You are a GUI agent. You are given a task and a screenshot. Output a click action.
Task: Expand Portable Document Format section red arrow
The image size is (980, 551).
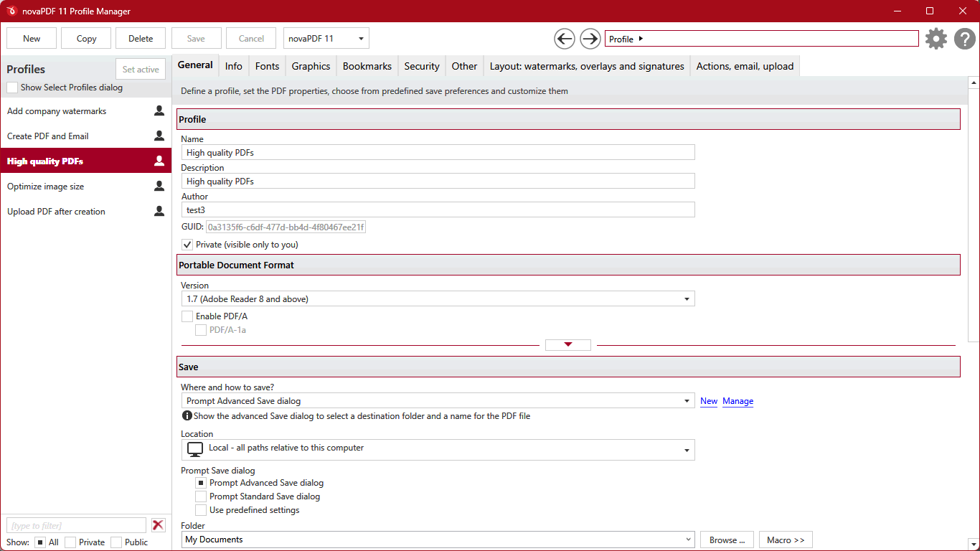(568, 345)
